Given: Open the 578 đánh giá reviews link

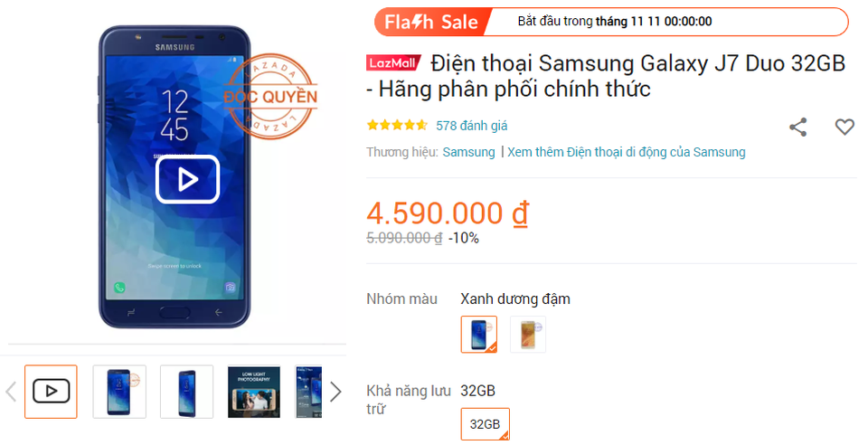Looking at the screenshot, I should point(472,126).
